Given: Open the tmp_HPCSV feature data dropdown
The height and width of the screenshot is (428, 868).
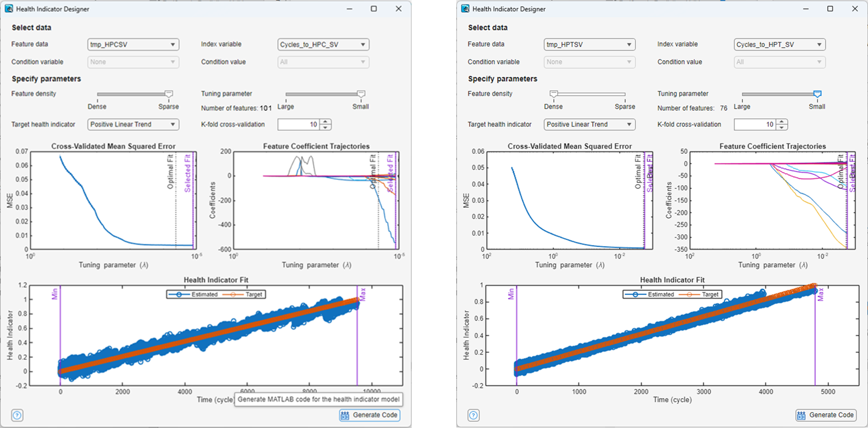Looking at the screenshot, I should pos(133,45).
